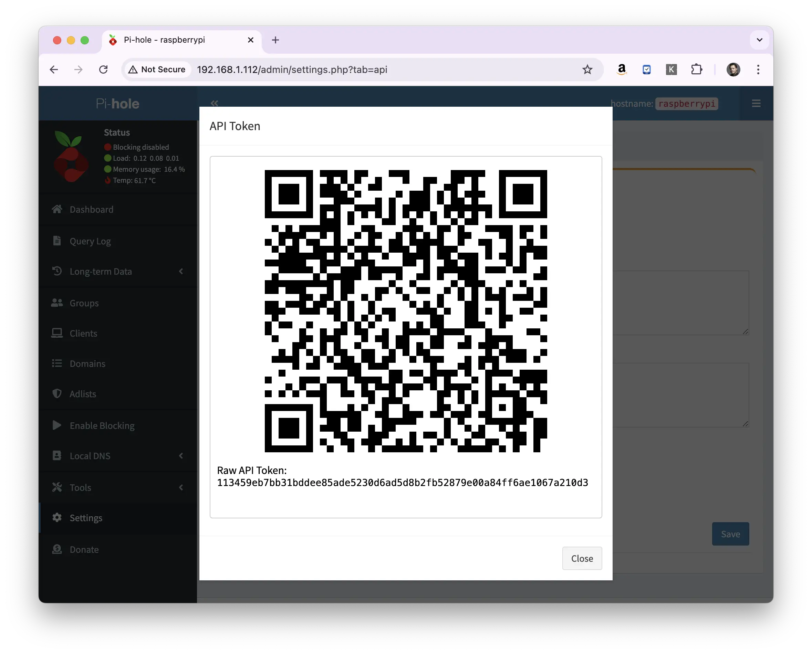This screenshot has width=812, height=654.
Task: Open the blue checkmark extension icon
Action: tap(646, 69)
